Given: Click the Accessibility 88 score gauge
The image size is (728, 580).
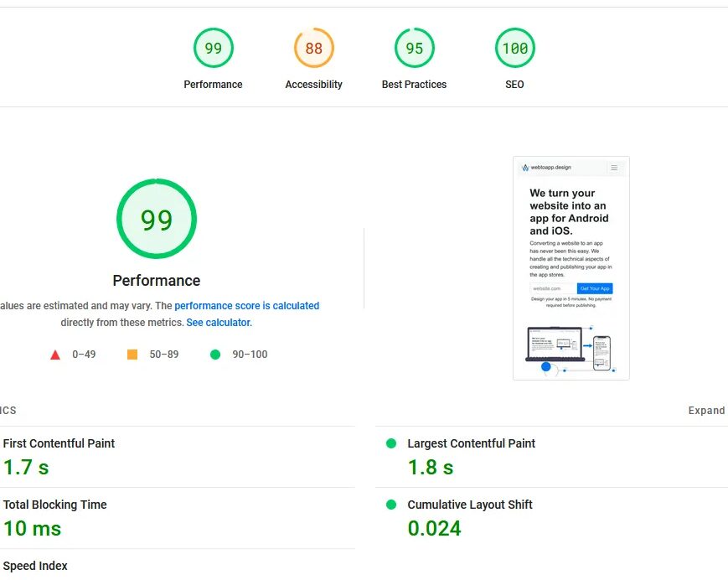Looking at the screenshot, I should [314, 48].
